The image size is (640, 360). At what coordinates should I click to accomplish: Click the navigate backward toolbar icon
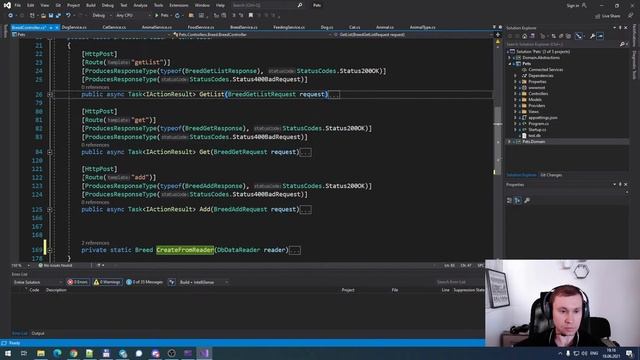click(11, 16)
